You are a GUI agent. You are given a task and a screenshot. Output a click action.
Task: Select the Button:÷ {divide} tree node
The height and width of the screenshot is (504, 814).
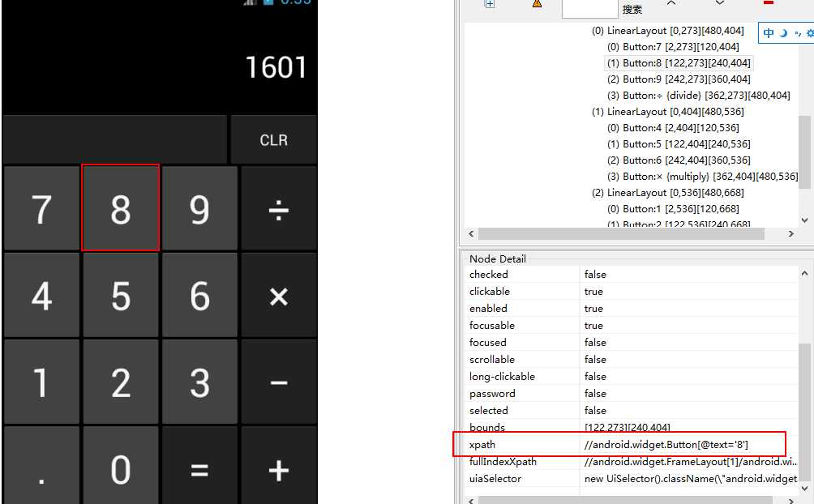(x=699, y=96)
